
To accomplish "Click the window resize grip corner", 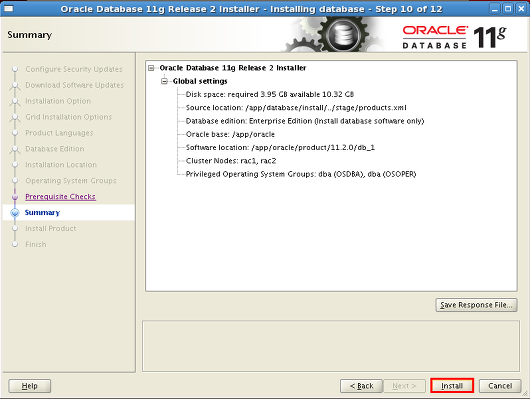I will point(525,393).
